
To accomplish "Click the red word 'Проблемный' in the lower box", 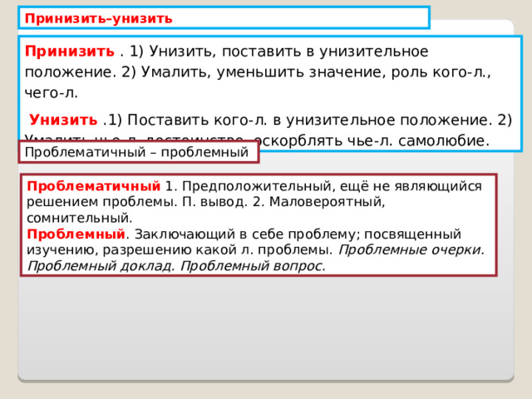I will (76, 234).
